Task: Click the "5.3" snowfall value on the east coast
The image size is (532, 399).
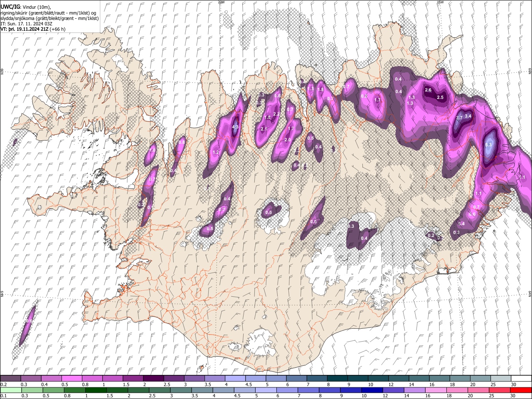Action: [488, 145]
